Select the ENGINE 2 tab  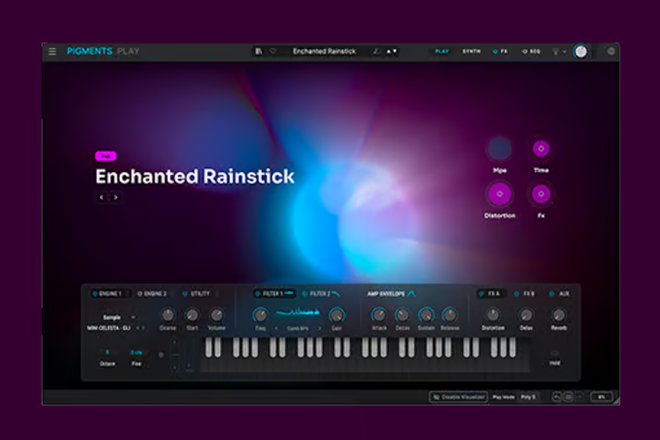[155, 293]
